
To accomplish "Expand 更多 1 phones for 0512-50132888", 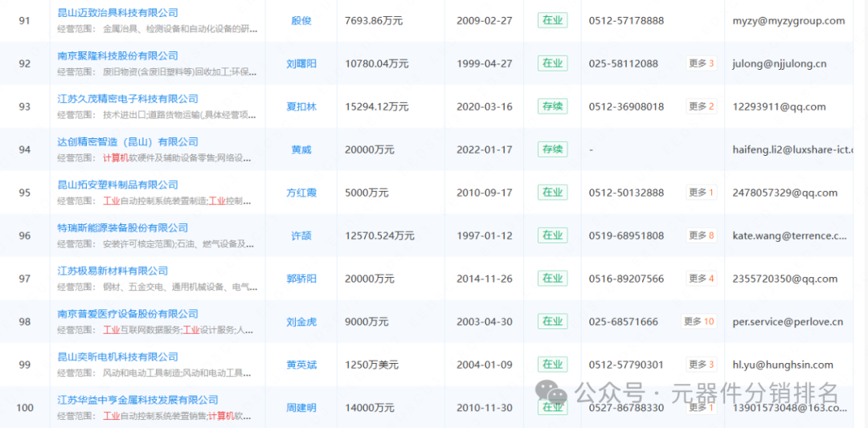I will (702, 193).
